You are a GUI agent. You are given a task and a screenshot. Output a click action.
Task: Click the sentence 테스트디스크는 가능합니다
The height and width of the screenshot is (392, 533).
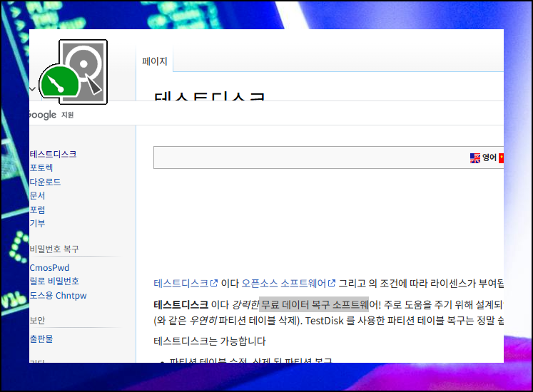(x=210, y=341)
